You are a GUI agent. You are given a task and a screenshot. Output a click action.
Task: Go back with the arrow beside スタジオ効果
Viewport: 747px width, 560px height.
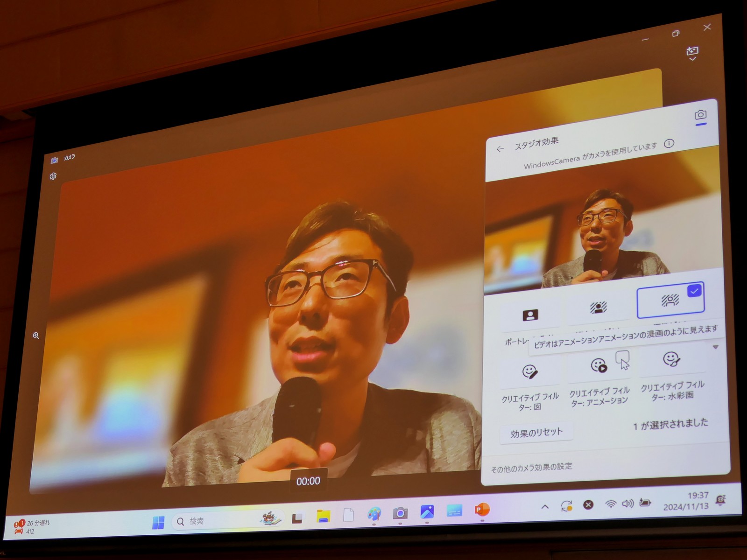click(x=500, y=149)
